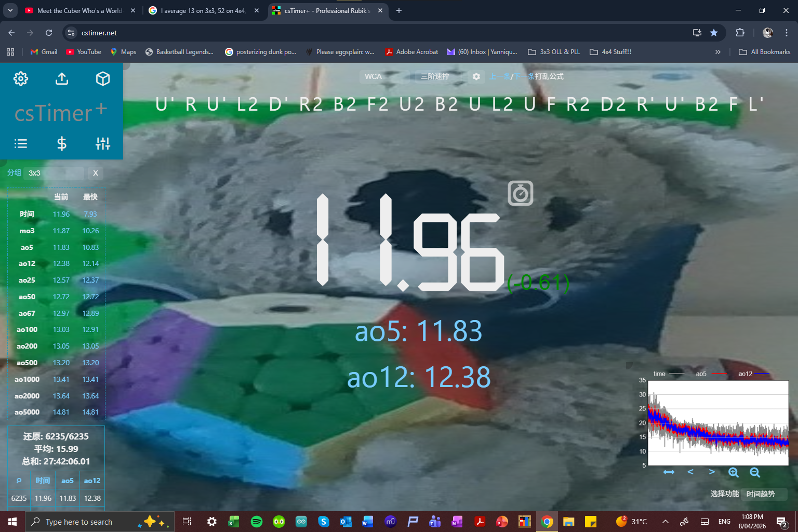798x532 pixels.
Task: Open the cube scramble image icon
Action: 103,78
